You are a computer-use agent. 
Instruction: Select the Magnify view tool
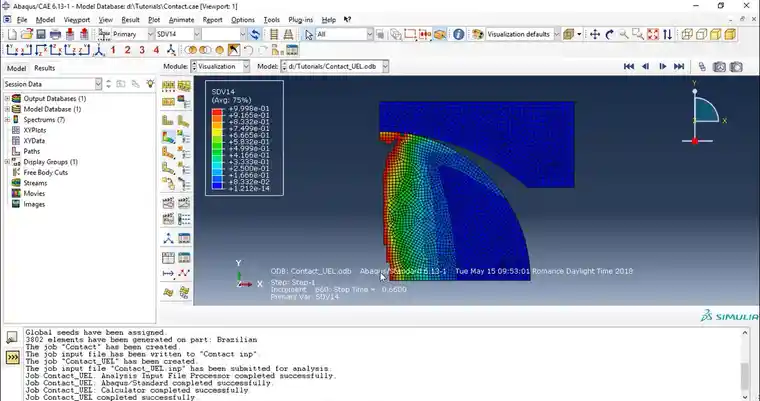(624, 34)
